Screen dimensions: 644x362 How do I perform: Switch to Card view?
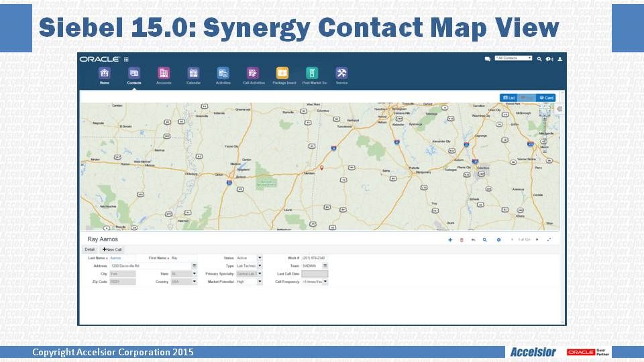coord(546,98)
